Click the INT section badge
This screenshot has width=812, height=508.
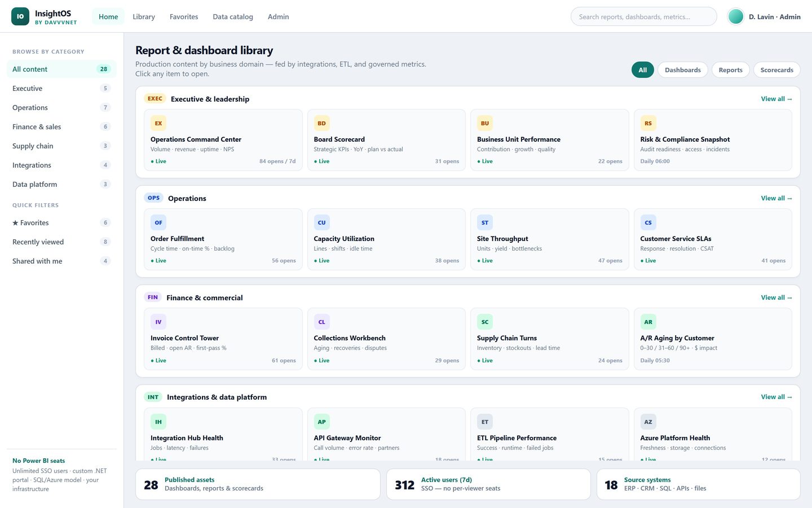tap(153, 397)
